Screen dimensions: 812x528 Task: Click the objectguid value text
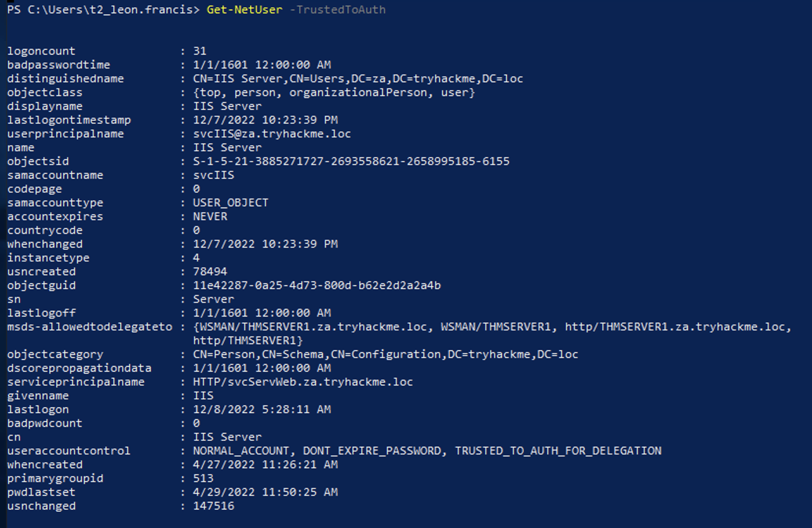[316, 286]
